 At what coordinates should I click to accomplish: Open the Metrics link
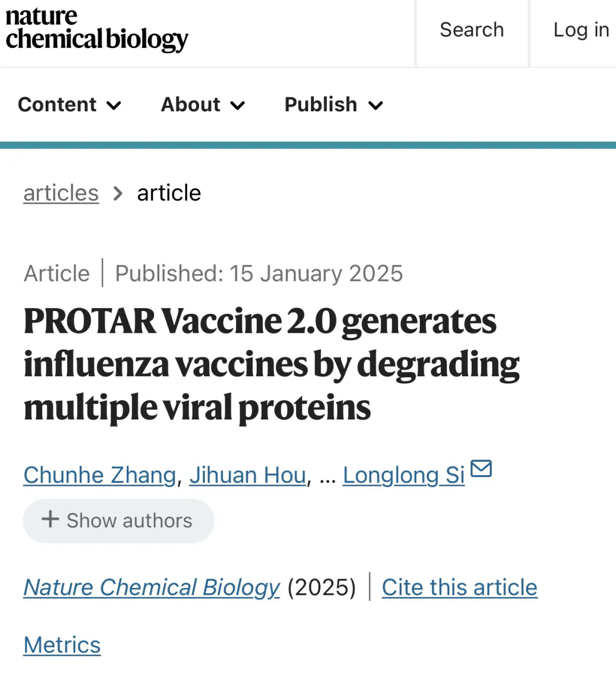coord(62,645)
